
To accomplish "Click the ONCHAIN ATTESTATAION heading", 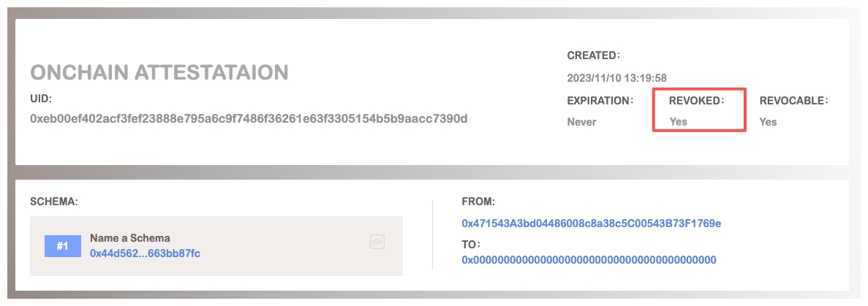I will pos(159,72).
